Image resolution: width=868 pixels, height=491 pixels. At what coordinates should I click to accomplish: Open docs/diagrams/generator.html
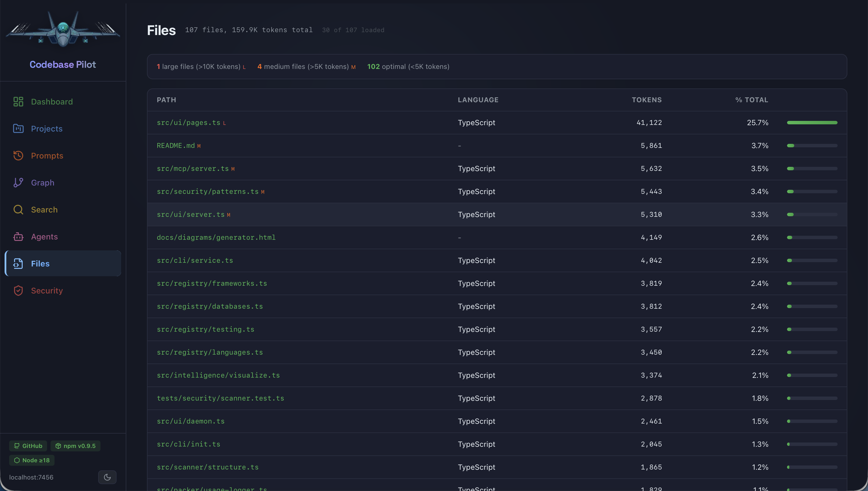(216, 237)
